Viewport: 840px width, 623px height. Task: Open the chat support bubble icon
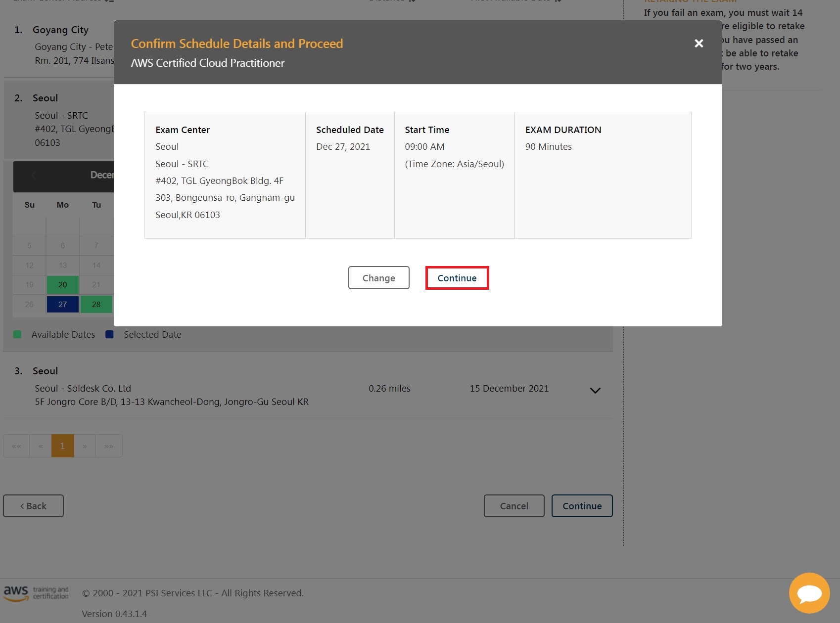[809, 593]
